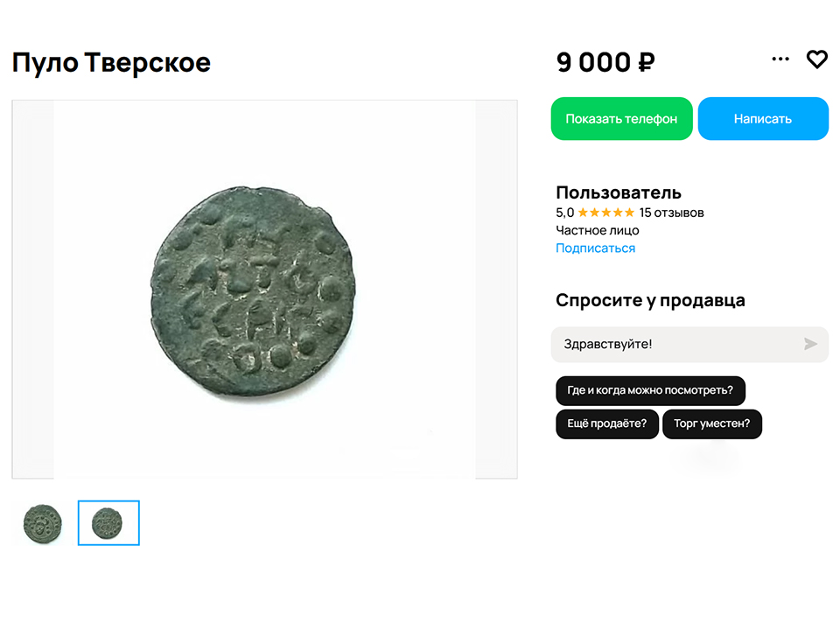
Task: Click the blue Написать button
Action: [x=763, y=118]
